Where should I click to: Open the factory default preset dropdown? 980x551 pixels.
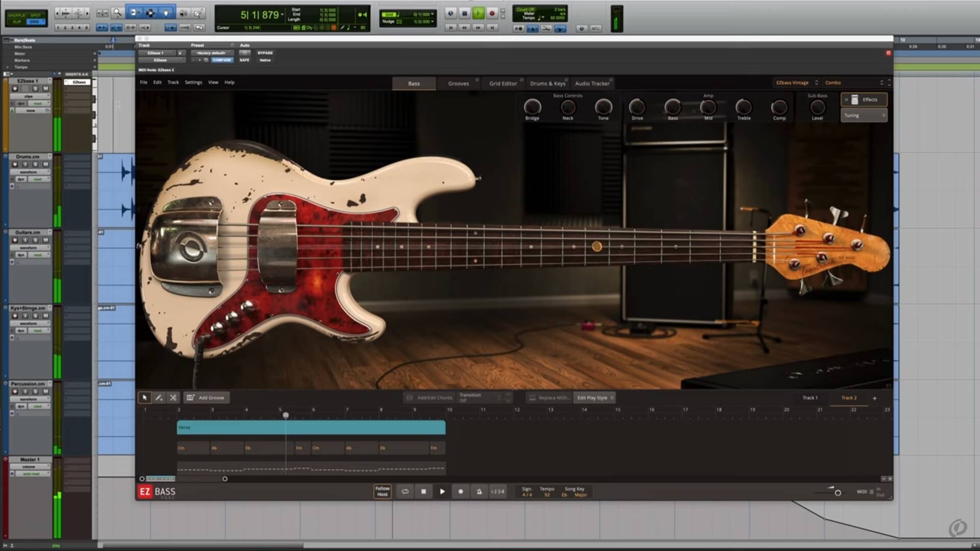(212, 53)
